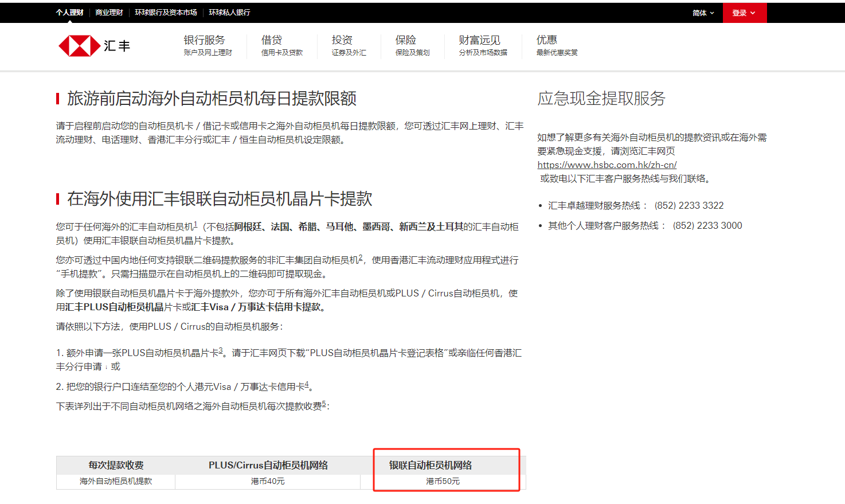The height and width of the screenshot is (504, 845).
Task: Open the 投资 navigation item
Action: 342,40
